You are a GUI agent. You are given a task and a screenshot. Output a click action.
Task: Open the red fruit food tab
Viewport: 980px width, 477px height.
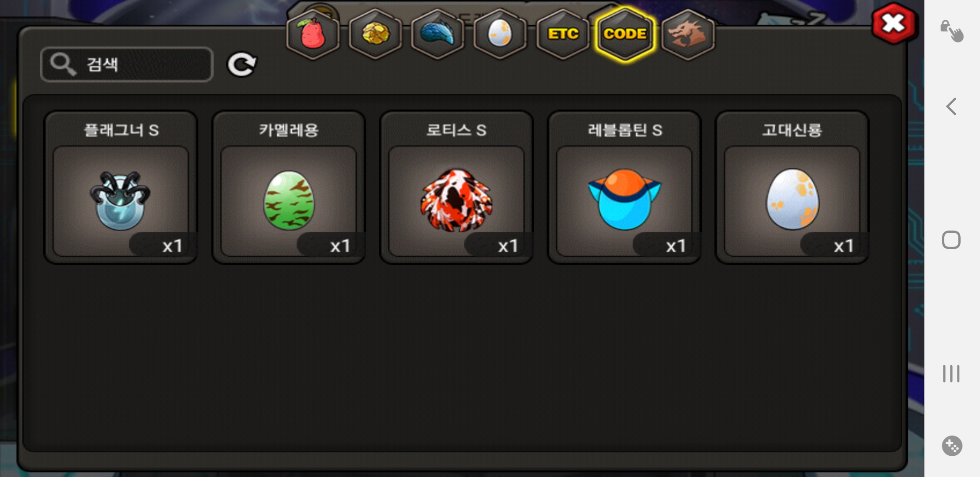pos(313,34)
